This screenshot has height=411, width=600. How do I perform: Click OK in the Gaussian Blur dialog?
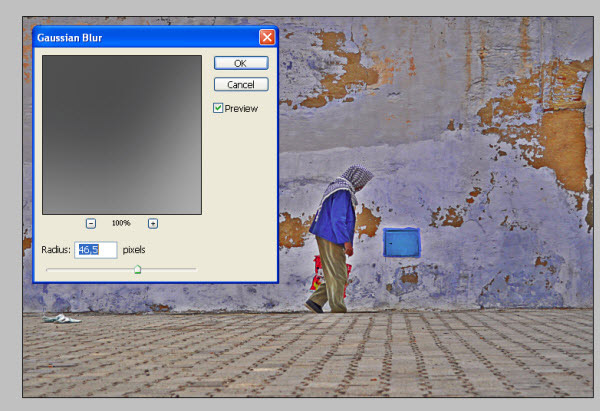coord(241,63)
